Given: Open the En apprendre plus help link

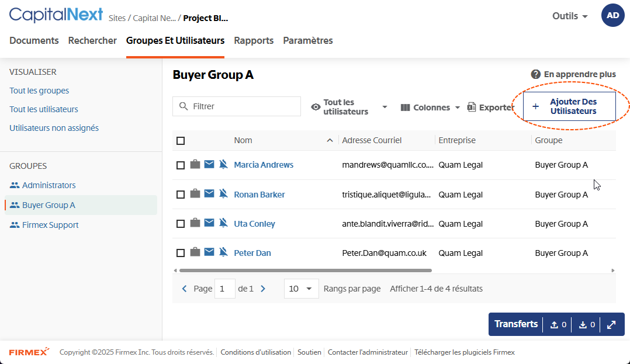Looking at the screenshot, I should (573, 74).
